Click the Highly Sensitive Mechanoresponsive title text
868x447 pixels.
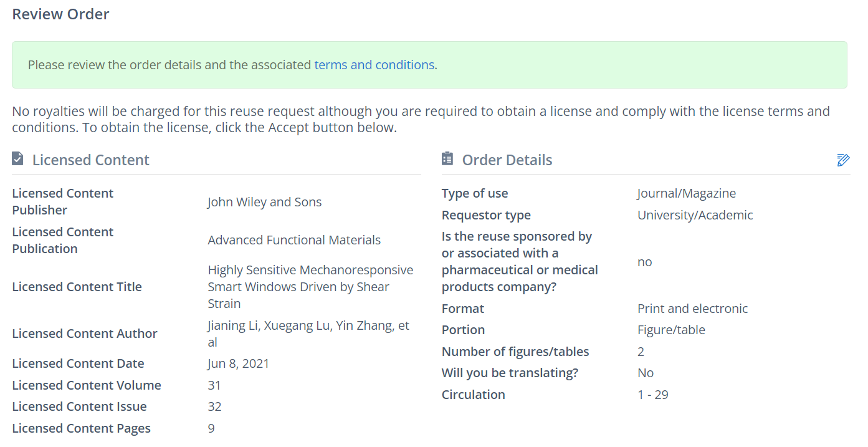310,270
